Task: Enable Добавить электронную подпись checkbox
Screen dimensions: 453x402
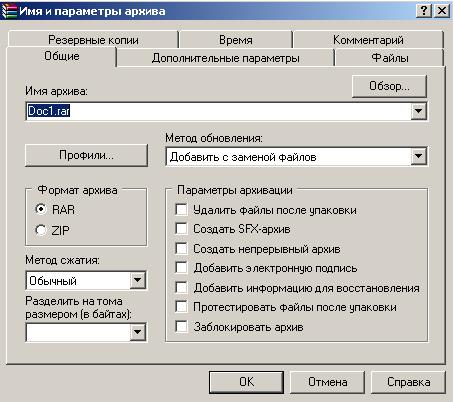Action: (181, 268)
